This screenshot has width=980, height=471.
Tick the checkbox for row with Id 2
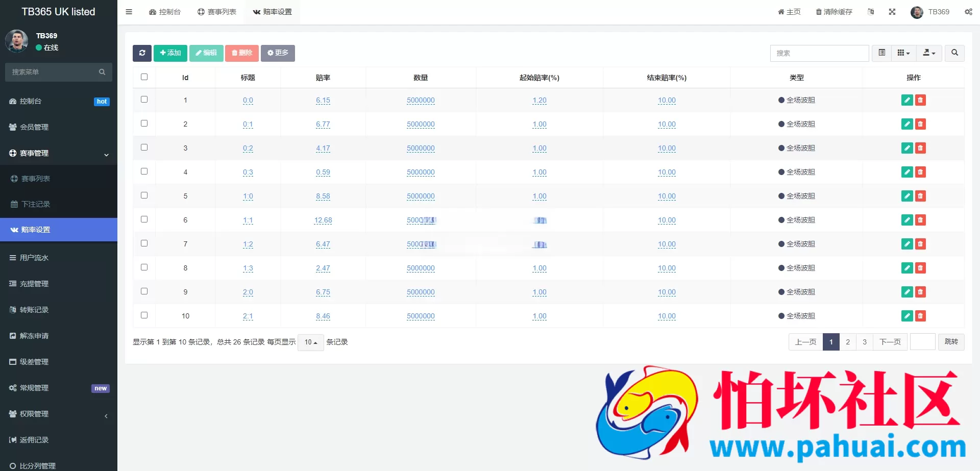pyautogui.click(x=144, y=123)
